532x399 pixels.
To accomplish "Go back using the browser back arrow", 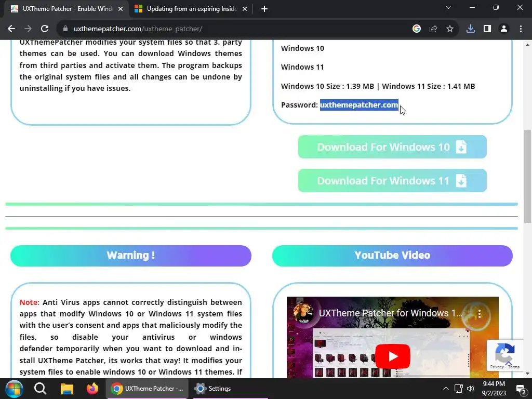I will point(11,29).
